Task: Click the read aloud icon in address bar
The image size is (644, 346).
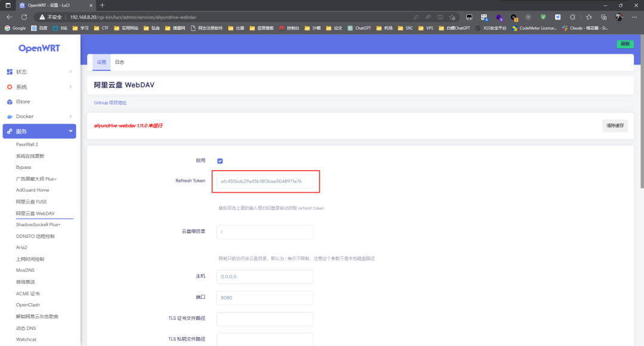Action: click(428, 17)
